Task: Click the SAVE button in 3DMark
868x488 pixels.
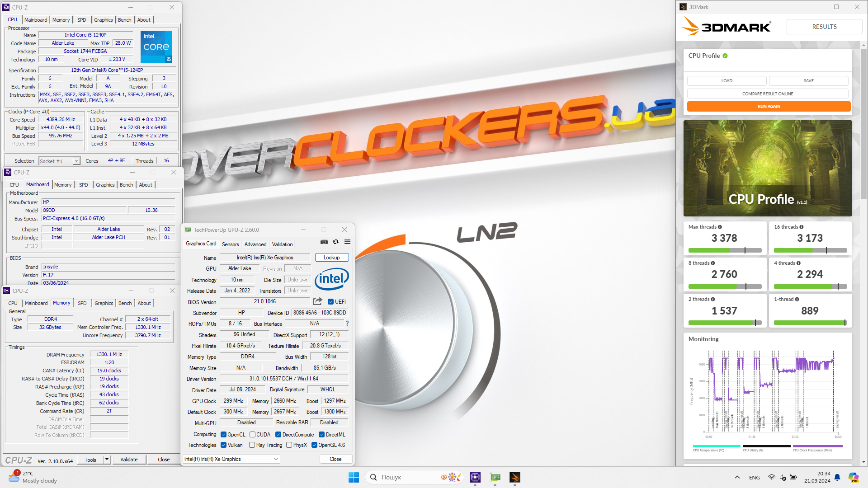Action: click(808, 80)
